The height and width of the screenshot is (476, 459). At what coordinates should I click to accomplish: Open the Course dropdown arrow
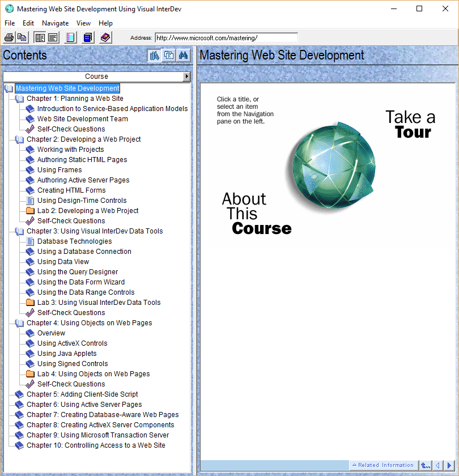tap(187, 76)
